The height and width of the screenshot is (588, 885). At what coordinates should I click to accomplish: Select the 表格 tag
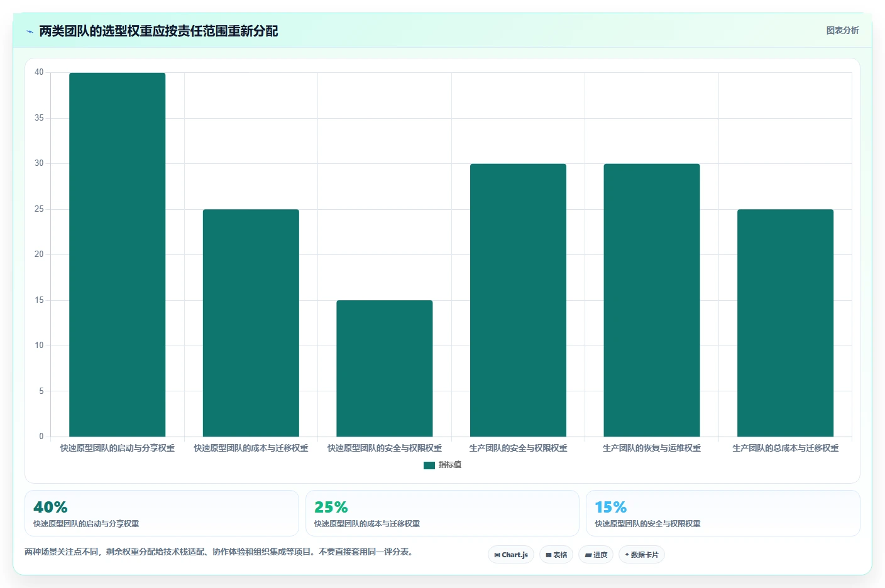[556, 555]
